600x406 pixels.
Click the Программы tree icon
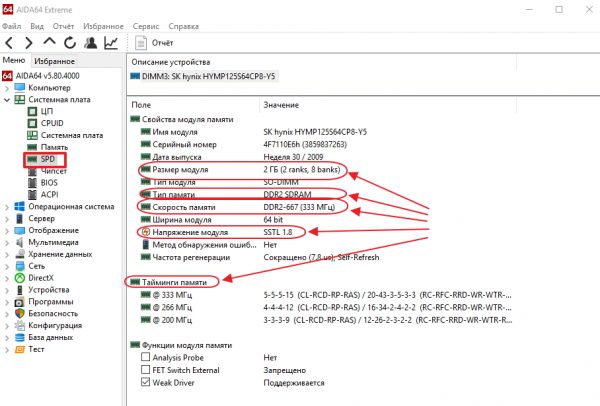(20, 302)
